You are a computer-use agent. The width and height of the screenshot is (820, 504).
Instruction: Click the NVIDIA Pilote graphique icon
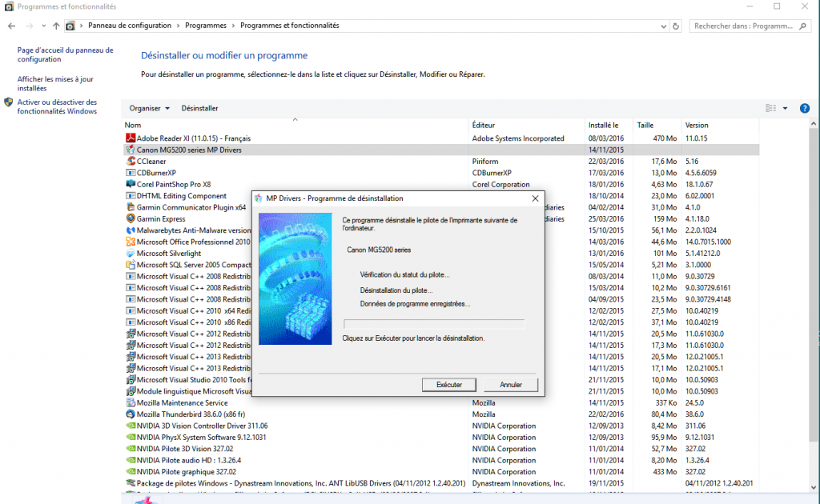(131, 472)
